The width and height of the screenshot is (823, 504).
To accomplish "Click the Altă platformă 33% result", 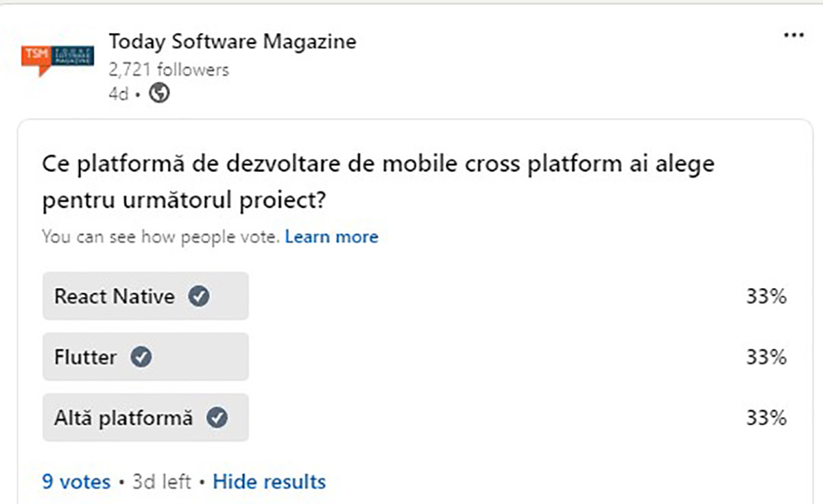I will [766, 418].
